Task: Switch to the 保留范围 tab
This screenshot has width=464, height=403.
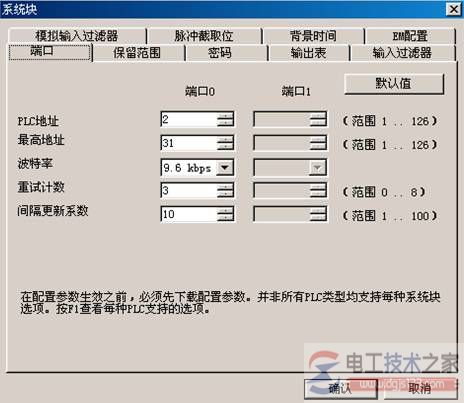Action: pyautogui.click(x=137, y=53)
